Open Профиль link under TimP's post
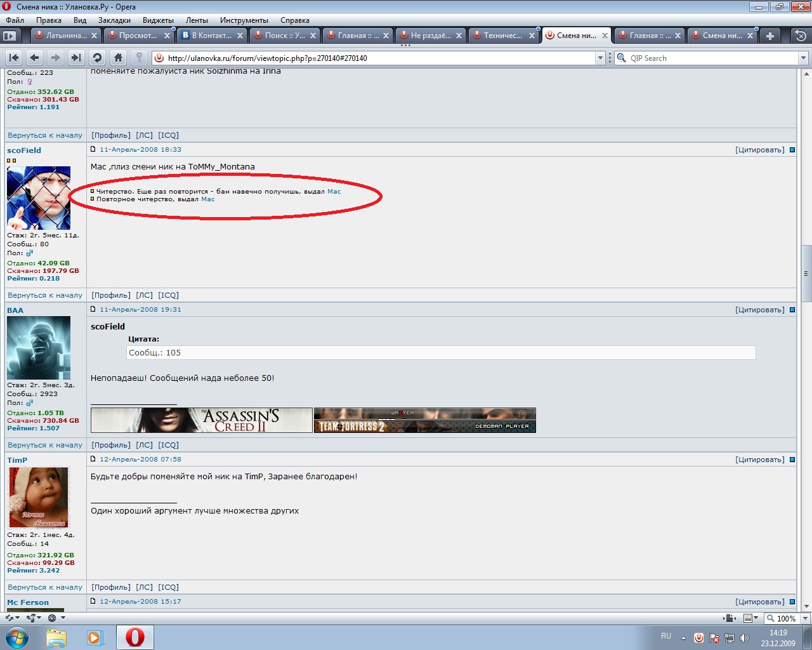Viewport: 812px width, 650px height. click(x=111, y=587)
